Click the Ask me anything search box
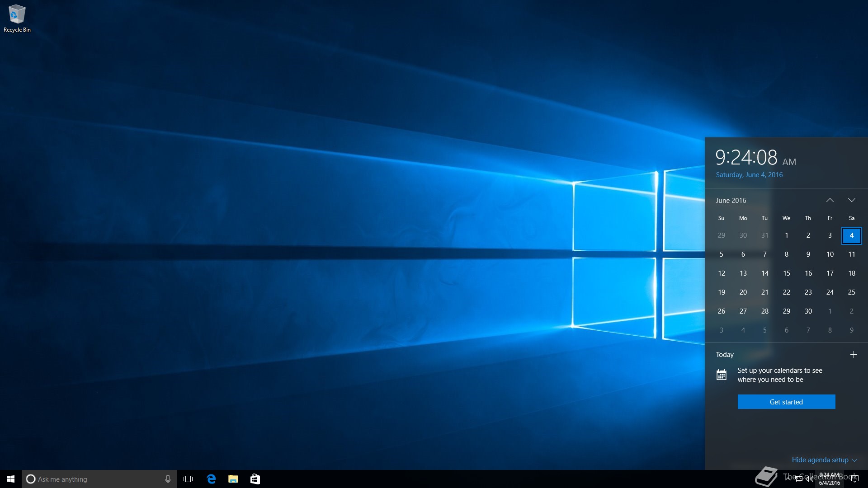The image size is (868, 488). (95, 479)
